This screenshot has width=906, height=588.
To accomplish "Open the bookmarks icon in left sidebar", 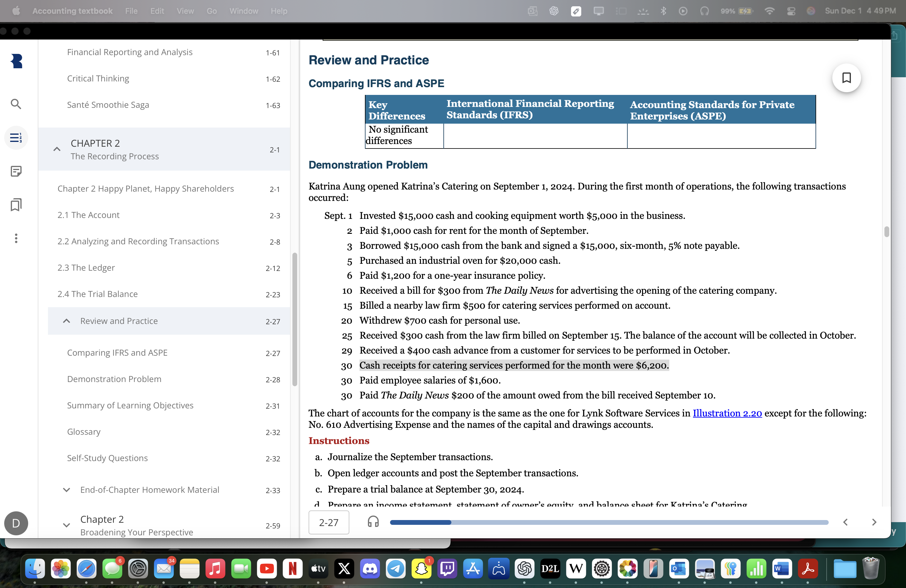I will (16, 204).
